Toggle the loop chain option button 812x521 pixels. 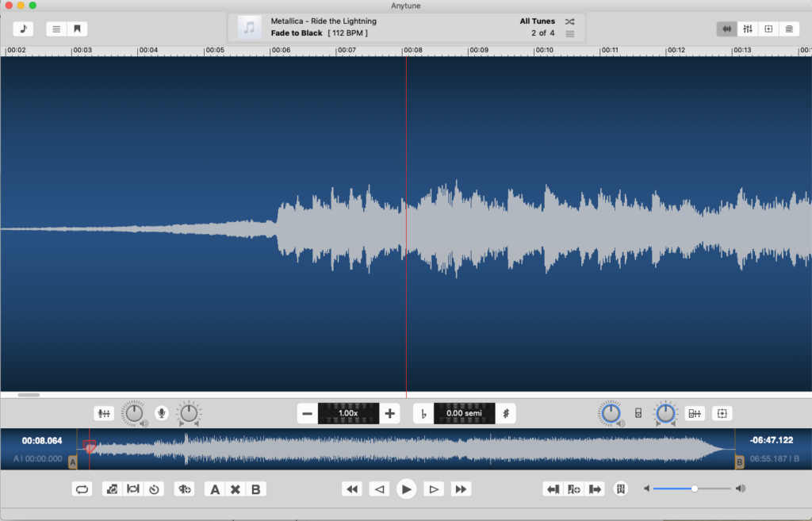(x=112, y=489)
